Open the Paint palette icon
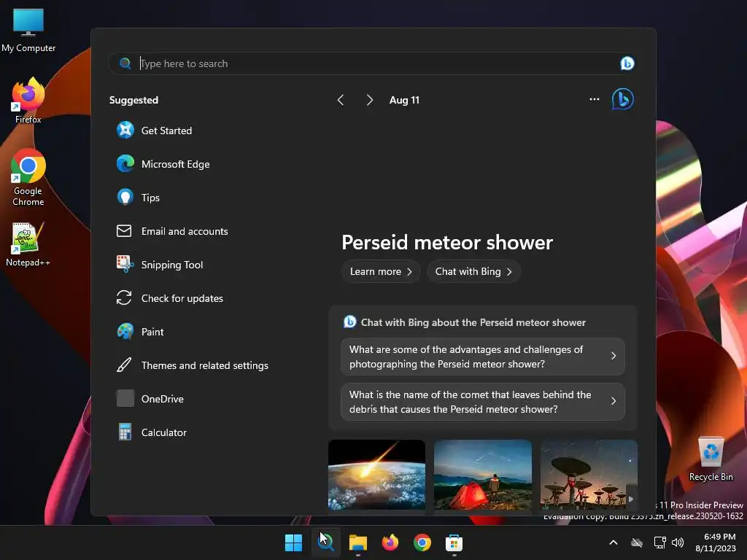Image resolution: width=747 pixels, height=560 pixels. coord(125,332)
